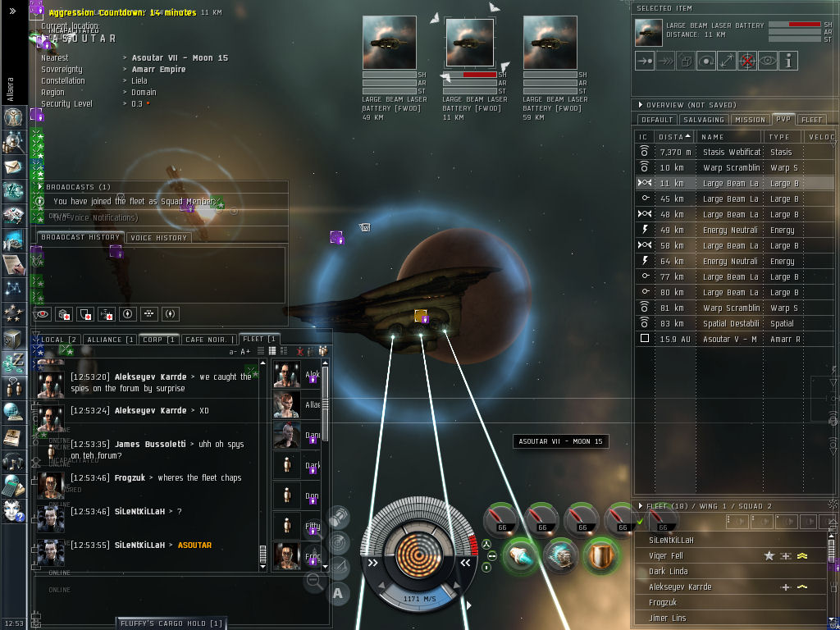Activate the shield hardener module icon
The height and width of the screenshot is (630, 840).
click(x=600, y=557)
